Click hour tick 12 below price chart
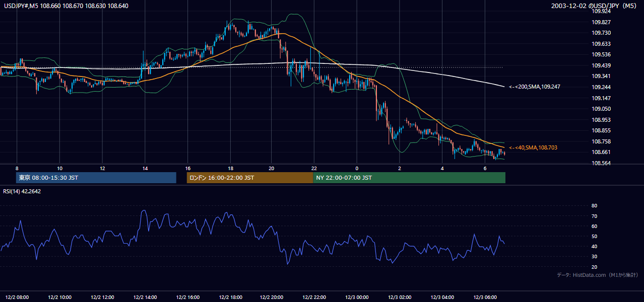 tap(102, 168)
